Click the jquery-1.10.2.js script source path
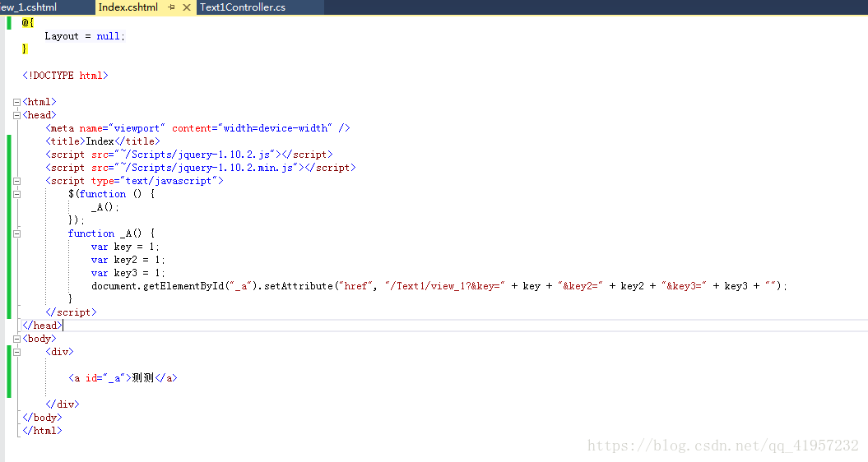The width and height of the screenshot is (868, 462). pyautogui.click(x=195, y=155)
